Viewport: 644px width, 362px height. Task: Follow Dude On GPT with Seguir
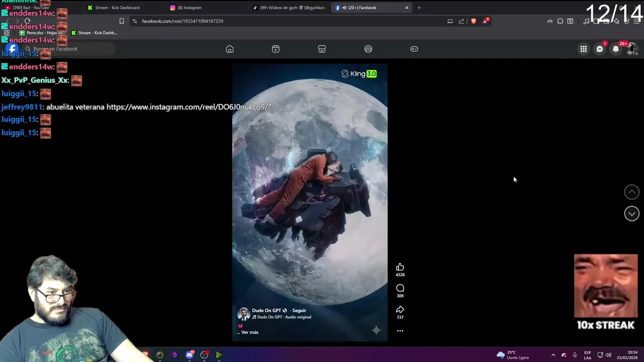(x=299, y=310)
